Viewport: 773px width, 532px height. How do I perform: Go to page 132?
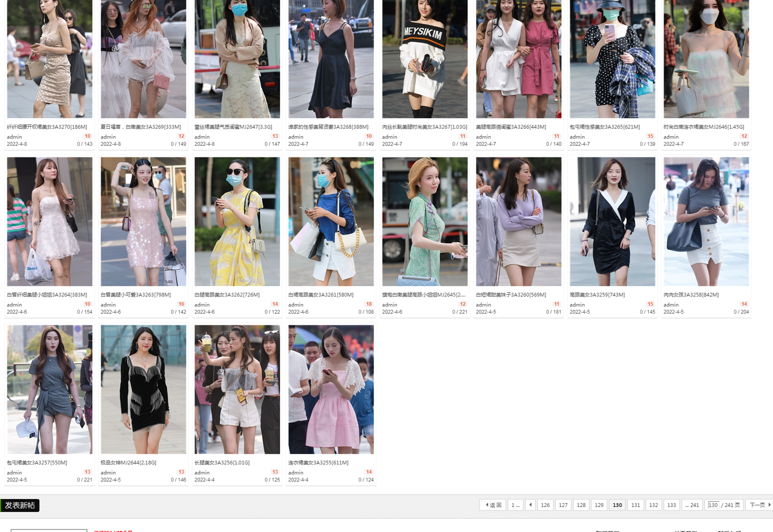(x=653, y=505)
